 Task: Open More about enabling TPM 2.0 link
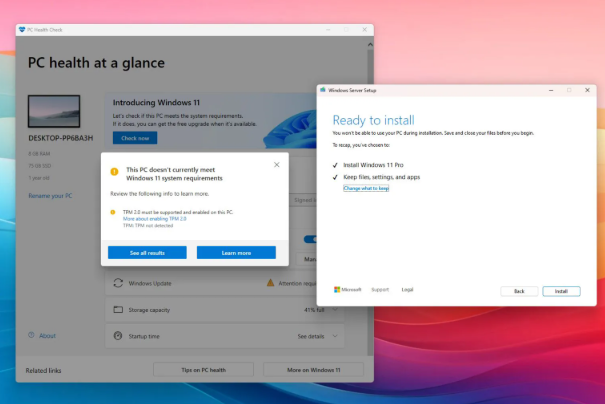click(x=154, y=219)
